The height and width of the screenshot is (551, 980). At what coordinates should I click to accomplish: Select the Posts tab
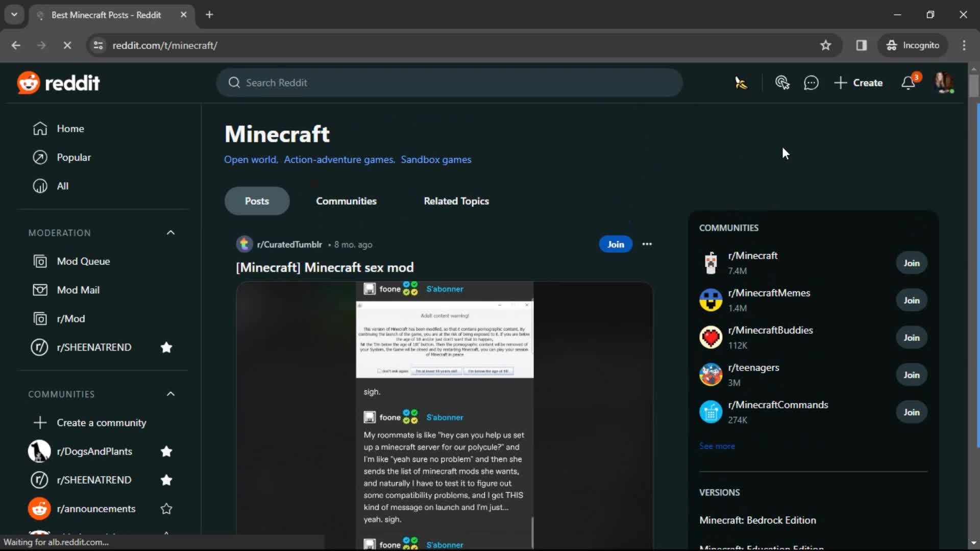256,201
